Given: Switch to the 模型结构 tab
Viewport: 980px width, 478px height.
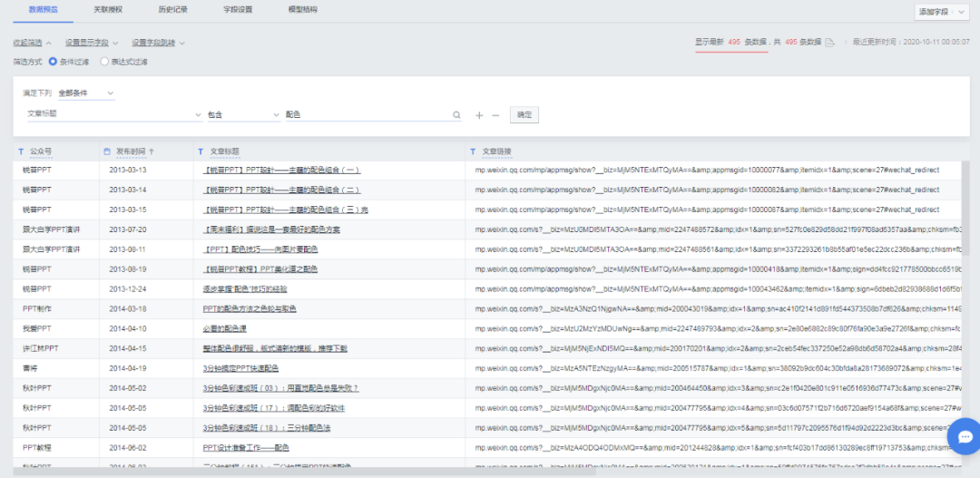Looking at the screenshot, I should pos(302,10).
